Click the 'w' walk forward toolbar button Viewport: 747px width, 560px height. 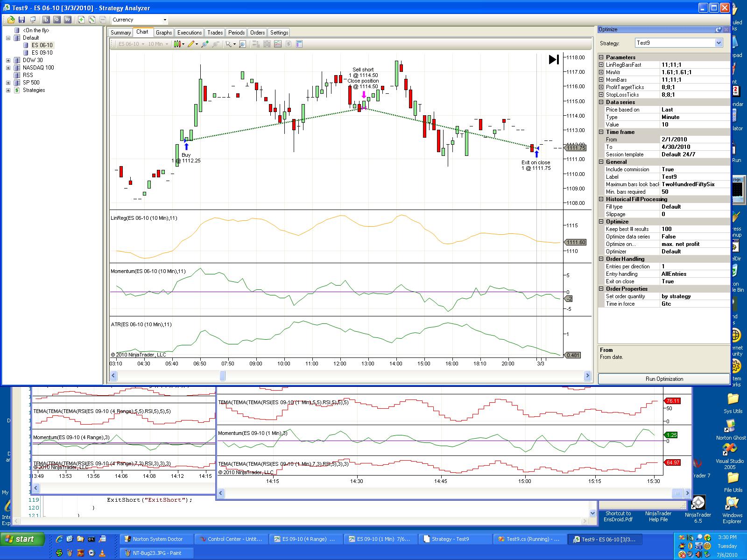pyautogui.click(x=68, y=20)
